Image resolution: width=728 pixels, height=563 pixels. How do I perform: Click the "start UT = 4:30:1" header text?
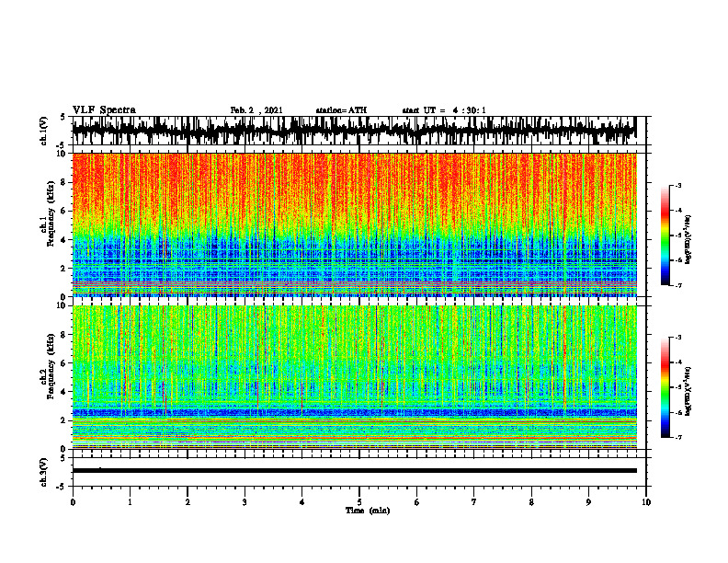pyautogui.click(x=444, y=110)
